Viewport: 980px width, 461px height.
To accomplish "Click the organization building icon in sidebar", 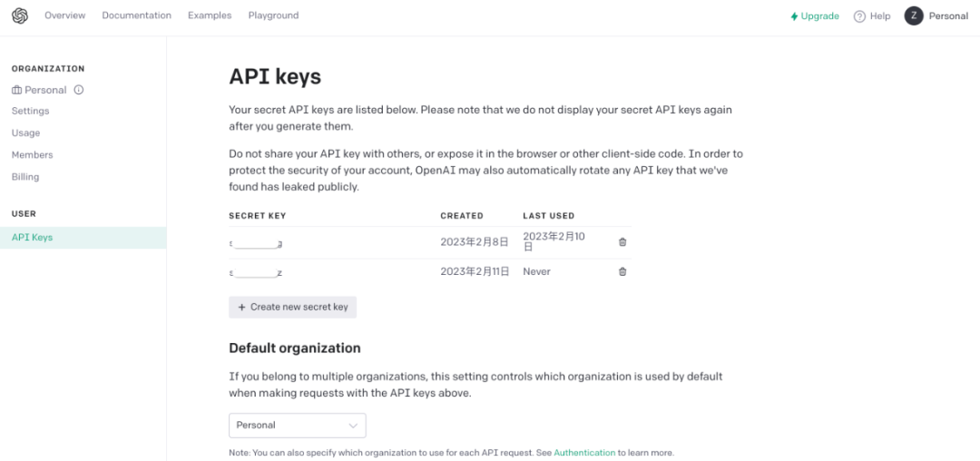I will tap(16, 90).
